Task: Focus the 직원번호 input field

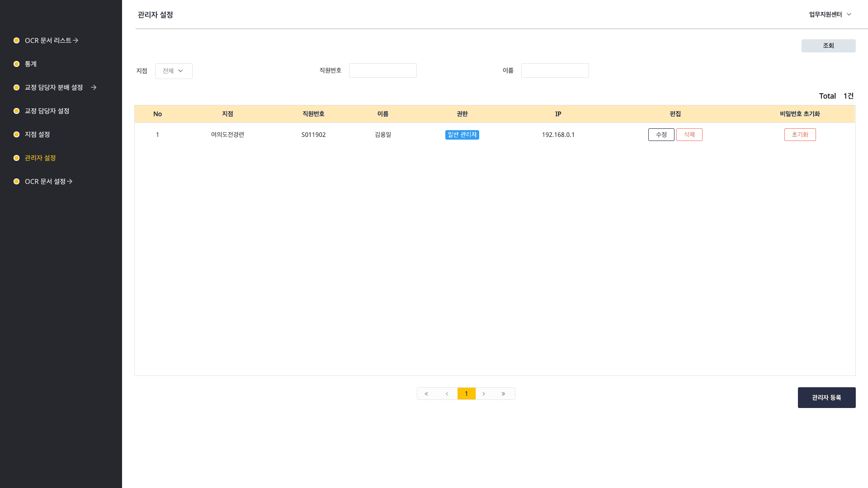Action: (x=383, y=70)
